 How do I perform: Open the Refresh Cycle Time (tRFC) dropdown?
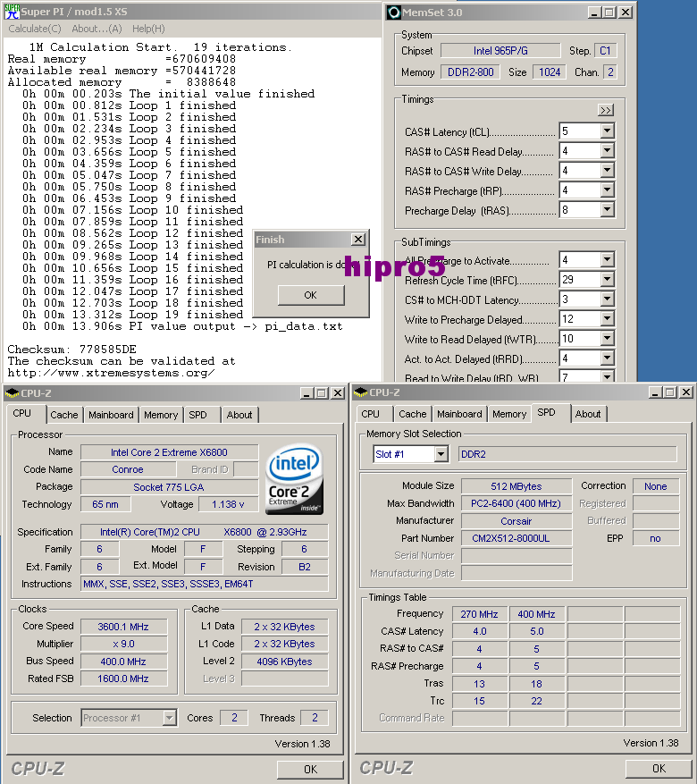coord(607,280)
